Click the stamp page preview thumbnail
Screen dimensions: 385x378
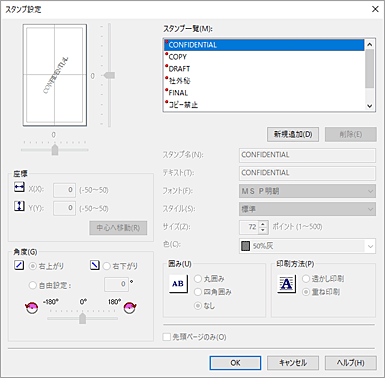55,75
